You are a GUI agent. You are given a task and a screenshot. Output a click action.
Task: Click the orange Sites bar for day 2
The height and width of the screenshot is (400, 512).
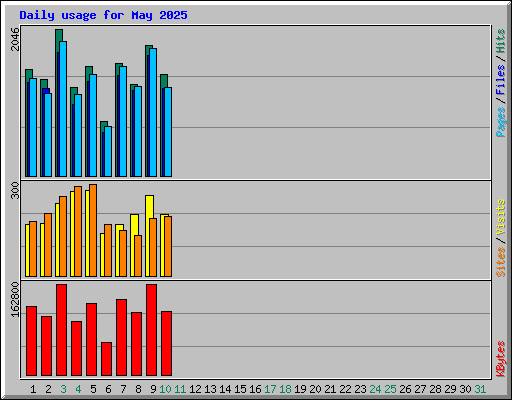click(48, 245)
